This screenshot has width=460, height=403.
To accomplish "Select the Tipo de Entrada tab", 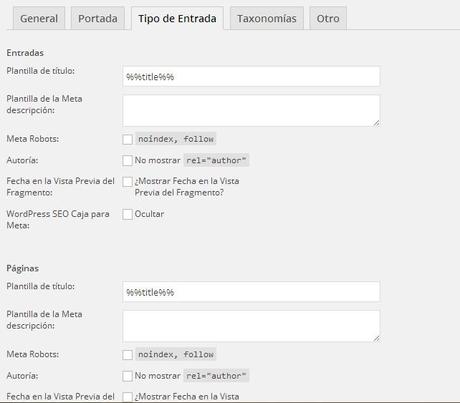I will [x=177, y=18].
